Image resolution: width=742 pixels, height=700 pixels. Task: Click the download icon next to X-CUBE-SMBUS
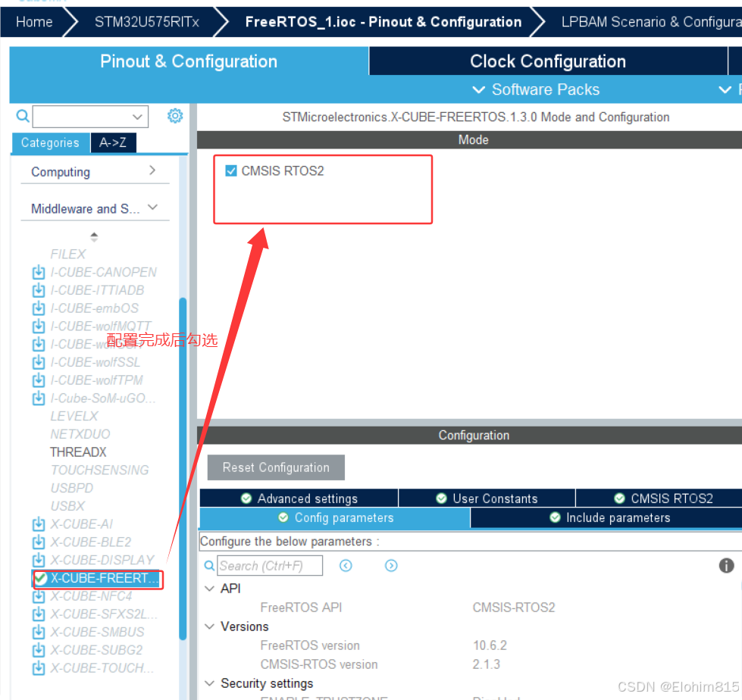[x=39, y=632]
